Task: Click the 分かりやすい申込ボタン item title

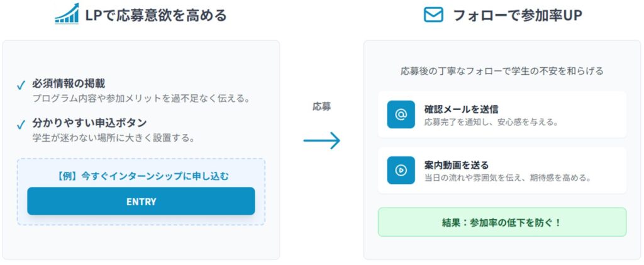Action: tap(89, 123)
